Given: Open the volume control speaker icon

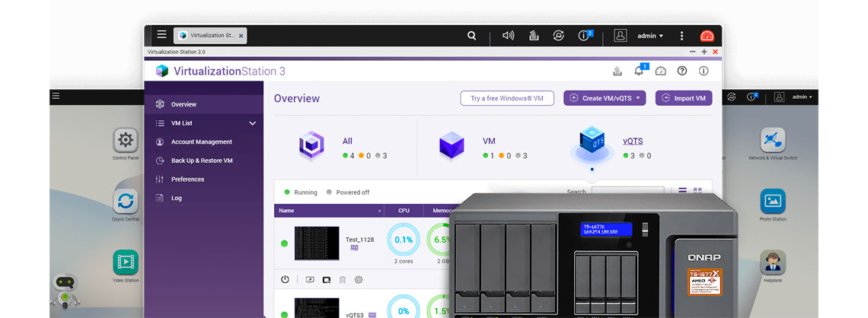Looking at the screenshot, I should click(509, 35).
